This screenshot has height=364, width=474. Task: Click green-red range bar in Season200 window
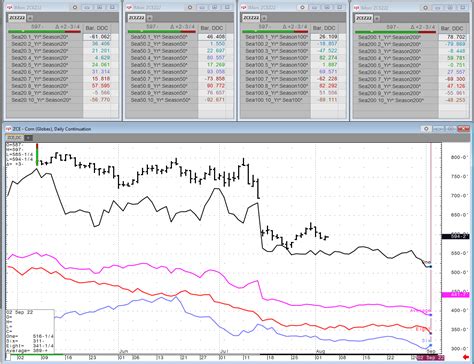pyautogui.click(x=395, y=32)
